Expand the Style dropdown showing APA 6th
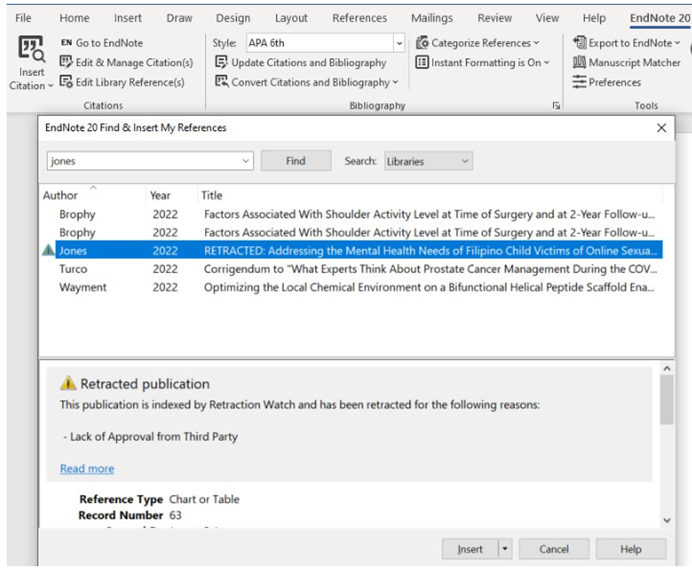Viewport: 692px width, 570px height. (399, 43)
